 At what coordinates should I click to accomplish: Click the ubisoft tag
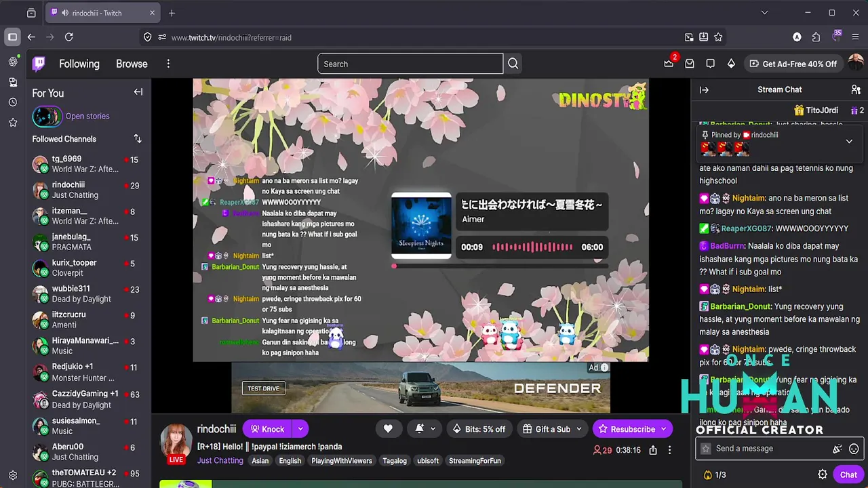(428, 461)
